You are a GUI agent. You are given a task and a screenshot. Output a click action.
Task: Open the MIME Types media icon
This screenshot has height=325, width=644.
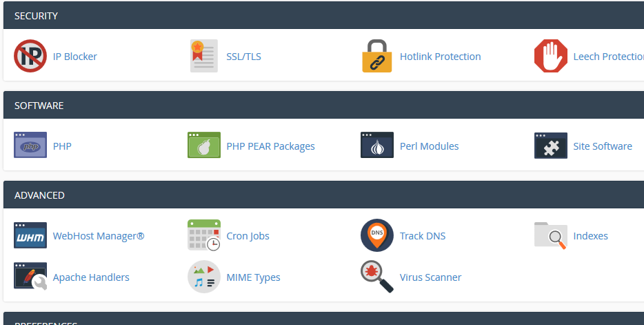click(203, 277)
